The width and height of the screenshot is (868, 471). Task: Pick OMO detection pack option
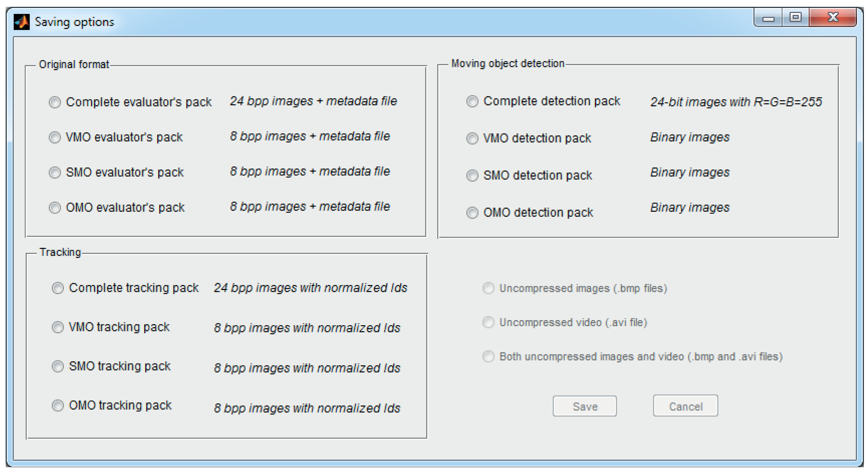pyautogui.click(x=472, y=212)
